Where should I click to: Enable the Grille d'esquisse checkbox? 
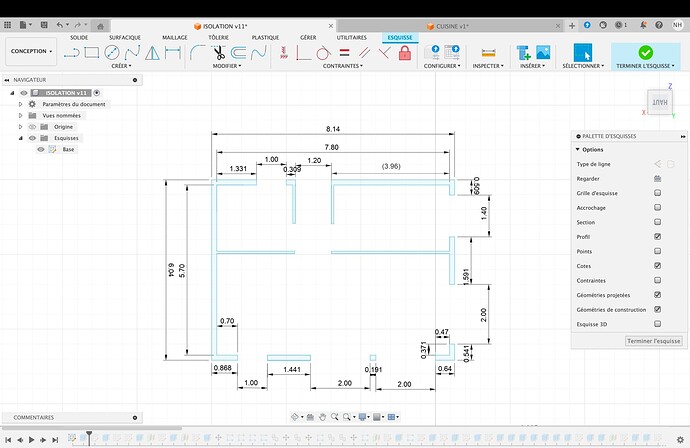click(x=657, y=192)
